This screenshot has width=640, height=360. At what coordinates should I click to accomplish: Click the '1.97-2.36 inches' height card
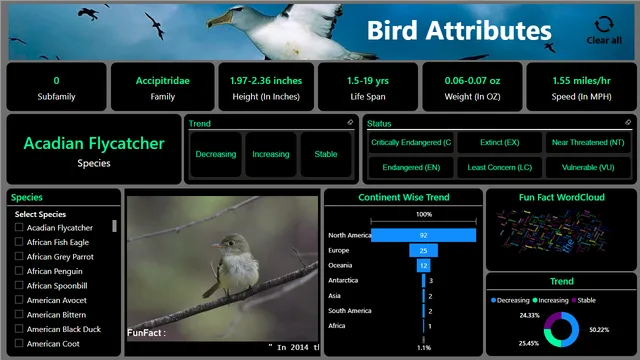point(266,87)
